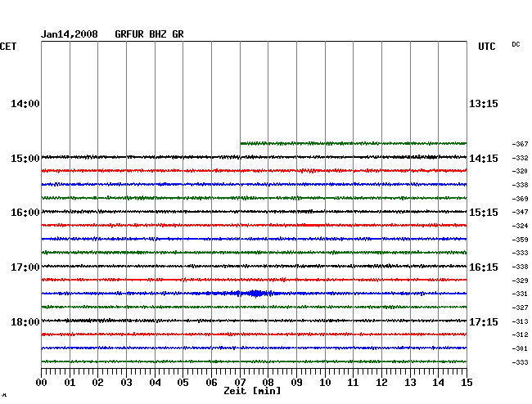Select the DC column header
This screenshot has width=532, height=404.
[516, 44]
